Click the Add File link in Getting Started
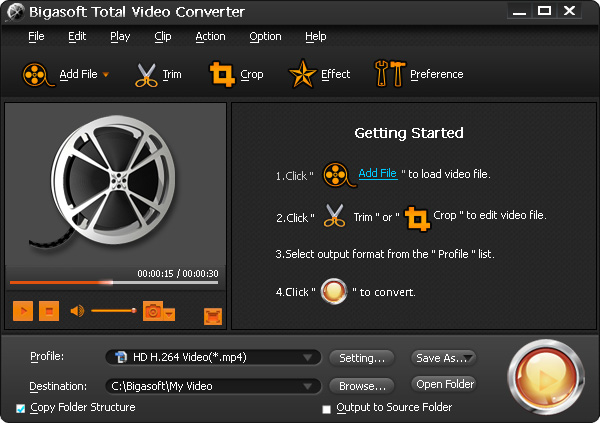Viewport: 600px width, 423px height. point(378,173)
